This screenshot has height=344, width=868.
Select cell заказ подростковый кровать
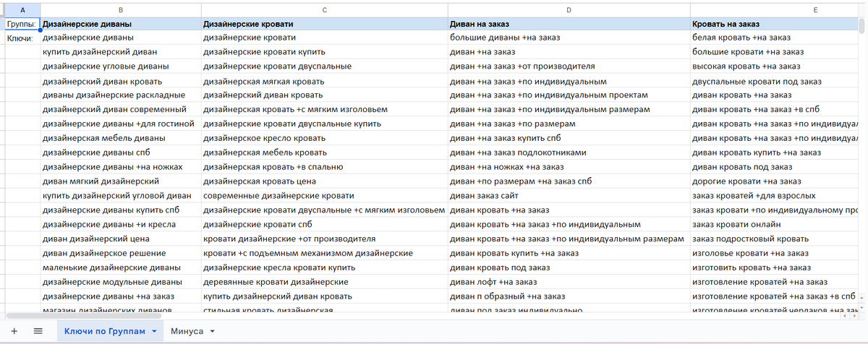tap(774, 238)
